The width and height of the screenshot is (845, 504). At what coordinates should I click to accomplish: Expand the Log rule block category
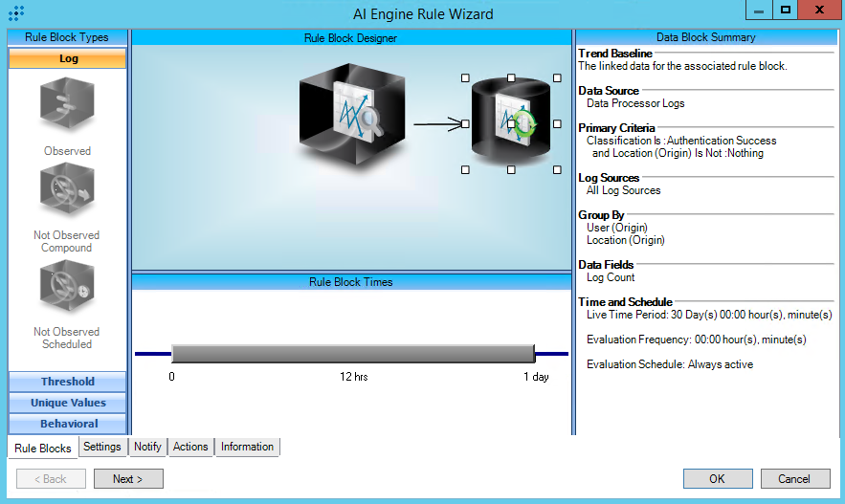tap(67, 58)
